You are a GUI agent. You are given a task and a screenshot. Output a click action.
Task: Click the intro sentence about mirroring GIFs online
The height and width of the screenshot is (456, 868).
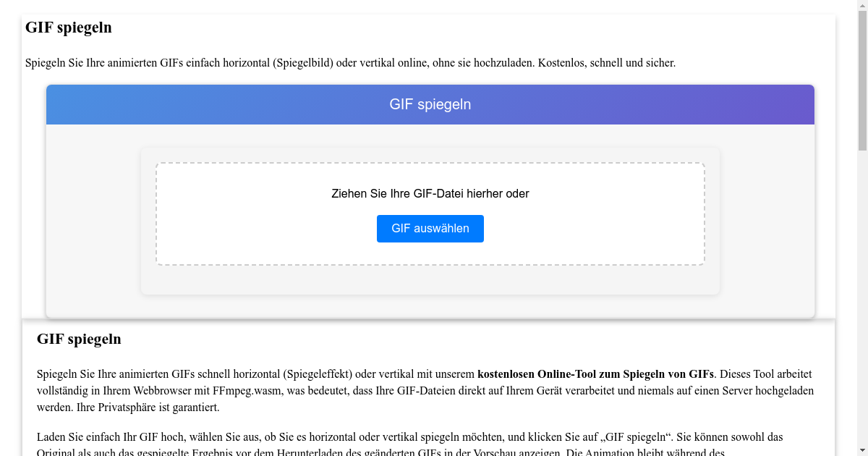point(350,63)
